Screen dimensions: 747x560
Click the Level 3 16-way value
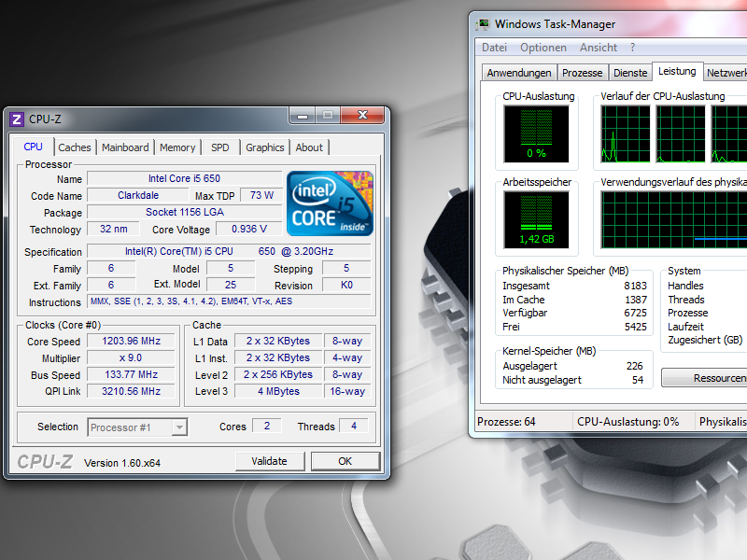coord(347,391)
